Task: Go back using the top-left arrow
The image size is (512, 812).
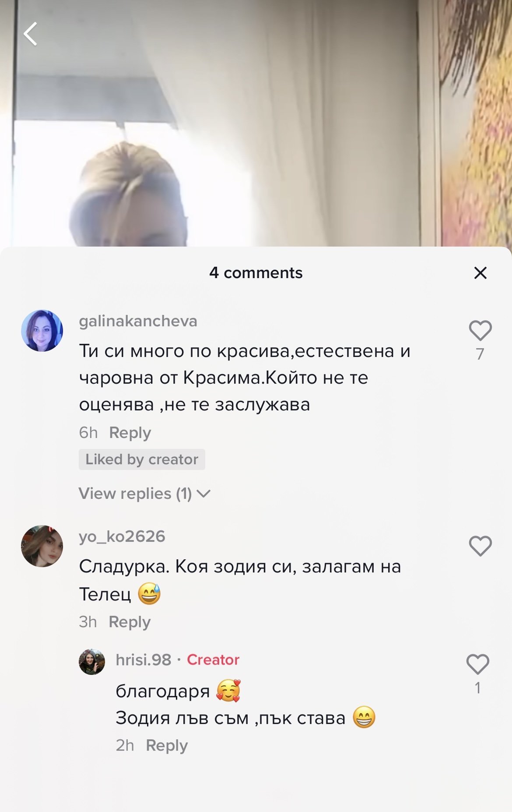Action: coord(31,34)
